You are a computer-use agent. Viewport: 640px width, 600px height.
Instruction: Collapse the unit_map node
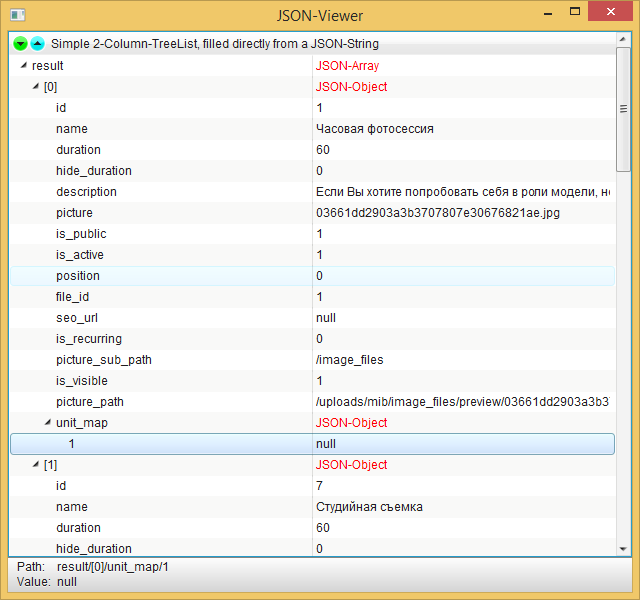pos(48,422)
